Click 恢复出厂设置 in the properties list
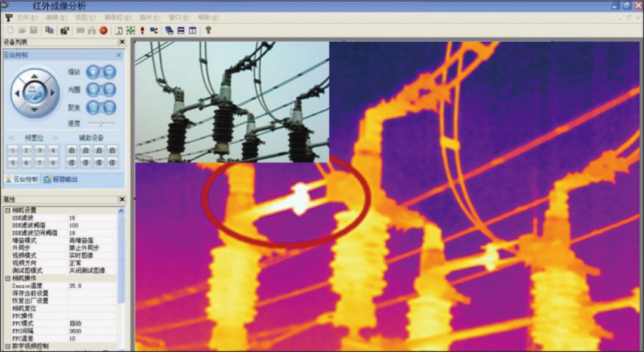The image size is (644, 352). coord(31,301)
